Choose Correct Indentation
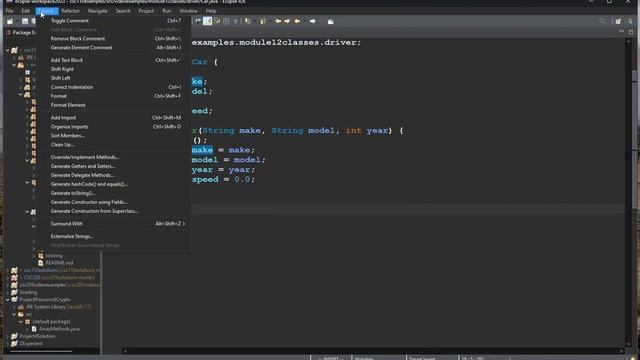 (x=114, y=87)
